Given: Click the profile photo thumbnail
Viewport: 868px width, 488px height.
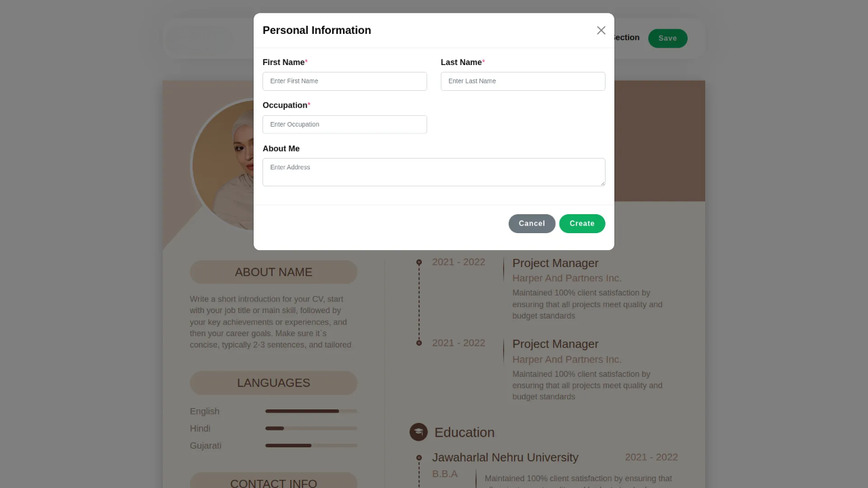Looking at the screenshot, I should (x=224, y=165).
